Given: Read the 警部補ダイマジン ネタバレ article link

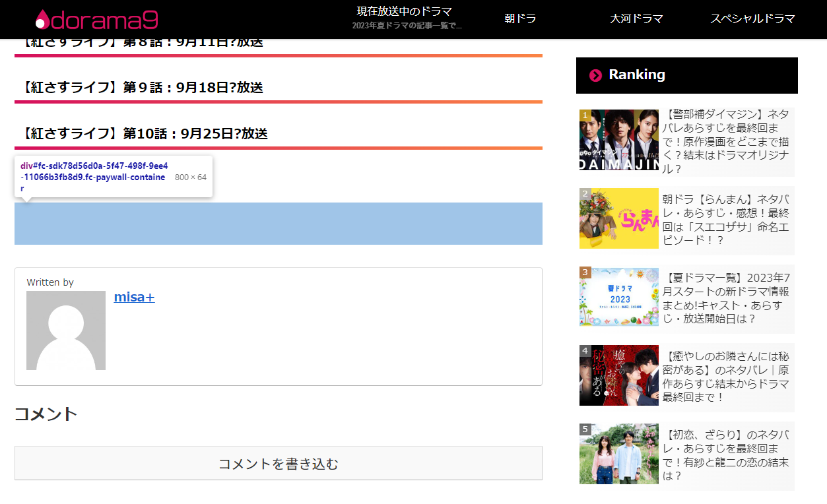Looking at the screenshot, I should coord(726,142).
